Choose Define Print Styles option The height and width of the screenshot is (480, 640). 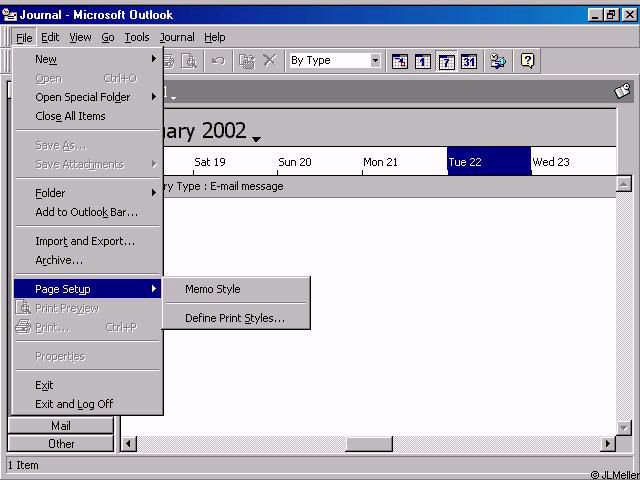236,318
